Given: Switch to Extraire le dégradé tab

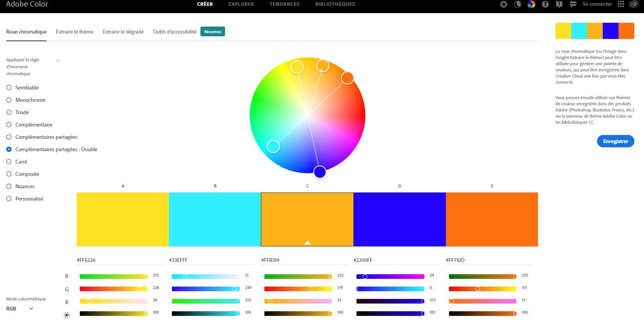Looking at the screenshot, I should [123, 32].
